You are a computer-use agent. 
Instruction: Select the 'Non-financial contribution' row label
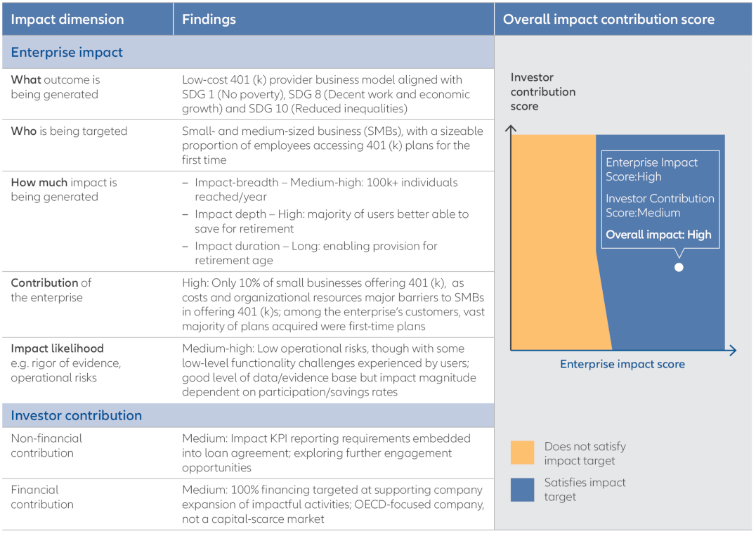pos(46,445)
